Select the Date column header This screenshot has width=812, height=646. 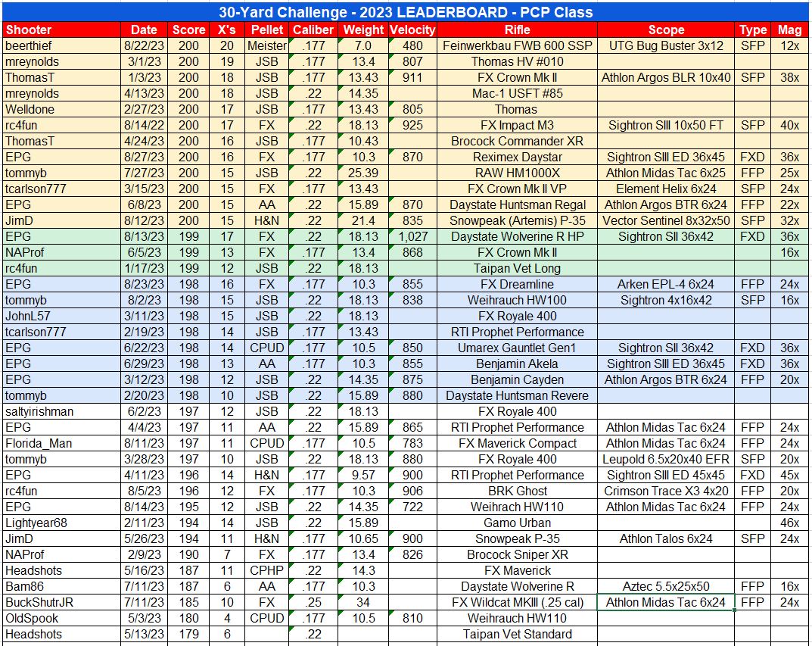point(144,30)
